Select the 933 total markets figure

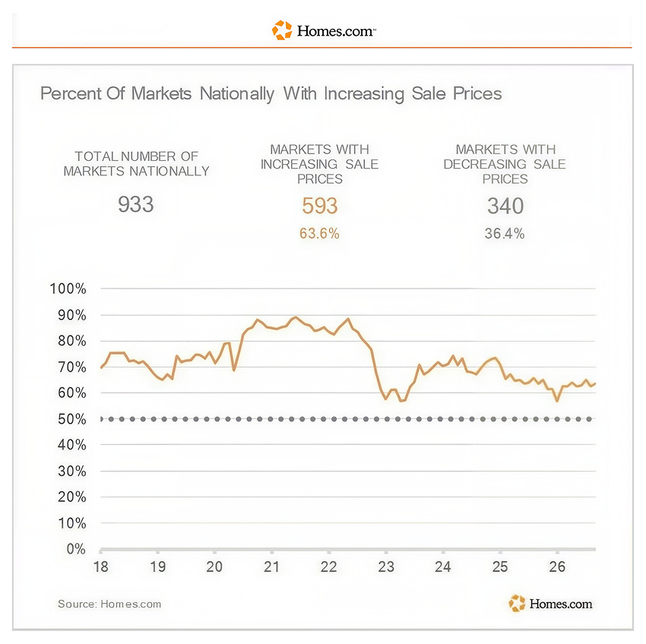tap(135, 204)
